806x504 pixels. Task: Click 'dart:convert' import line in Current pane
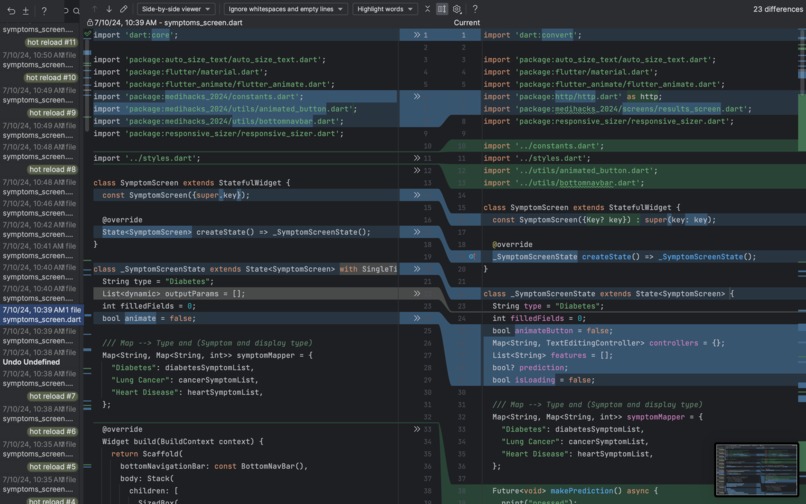(532, 35)
